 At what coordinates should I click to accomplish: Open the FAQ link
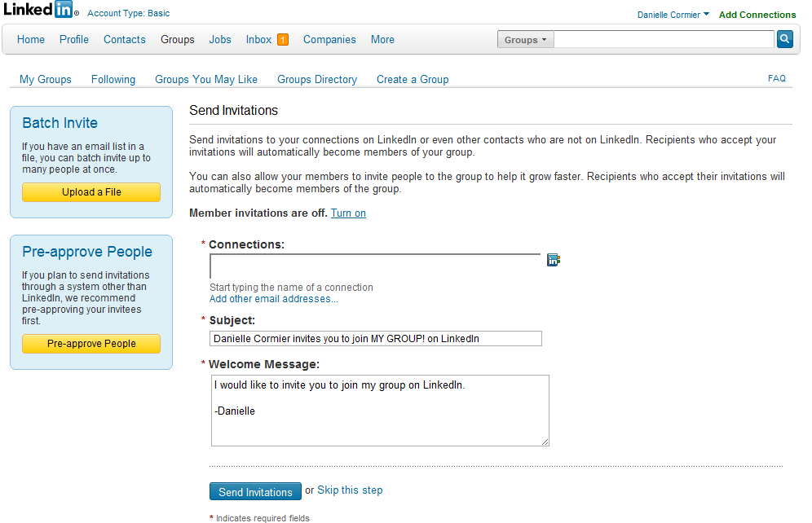click(x=776, y=78)
